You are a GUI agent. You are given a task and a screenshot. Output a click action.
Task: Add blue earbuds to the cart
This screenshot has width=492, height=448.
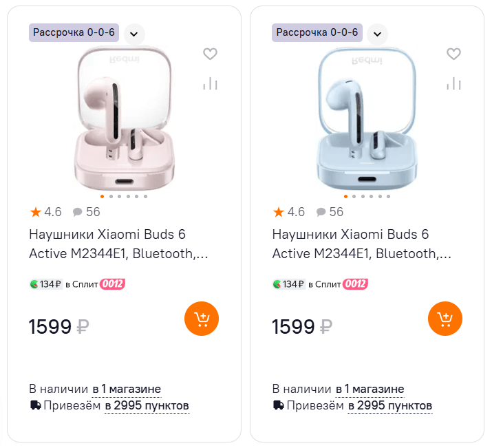point(445,319)
